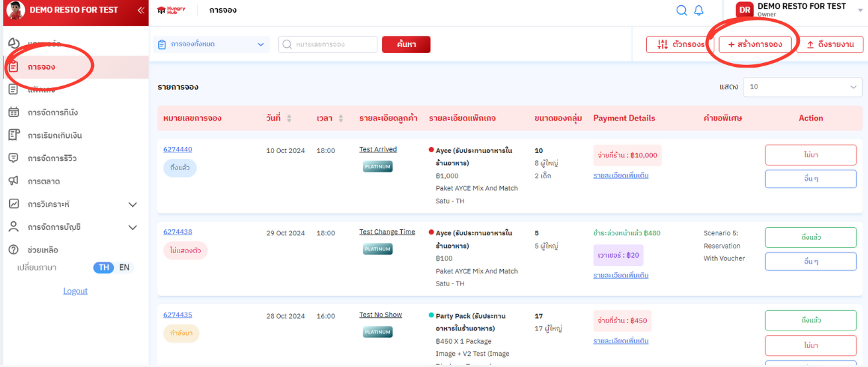Open ตัวกรอง filter button

pos(681,44)
